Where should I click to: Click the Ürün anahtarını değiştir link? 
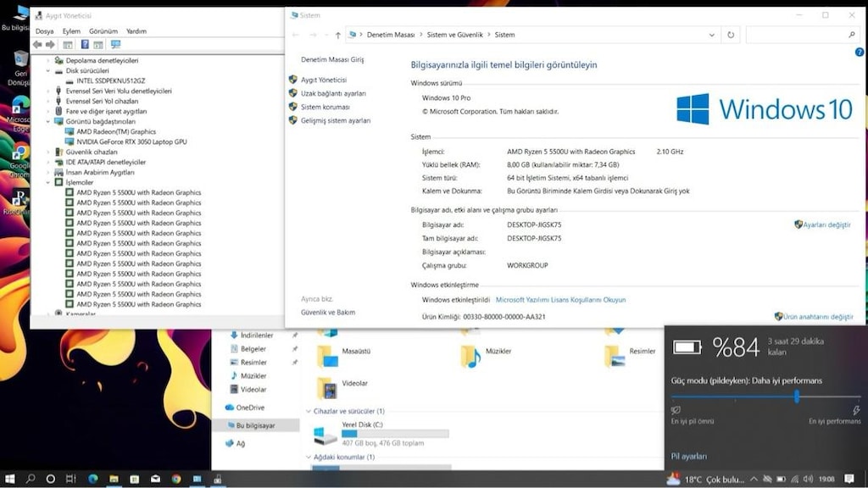pyautogui.click(x=818, y=317)
